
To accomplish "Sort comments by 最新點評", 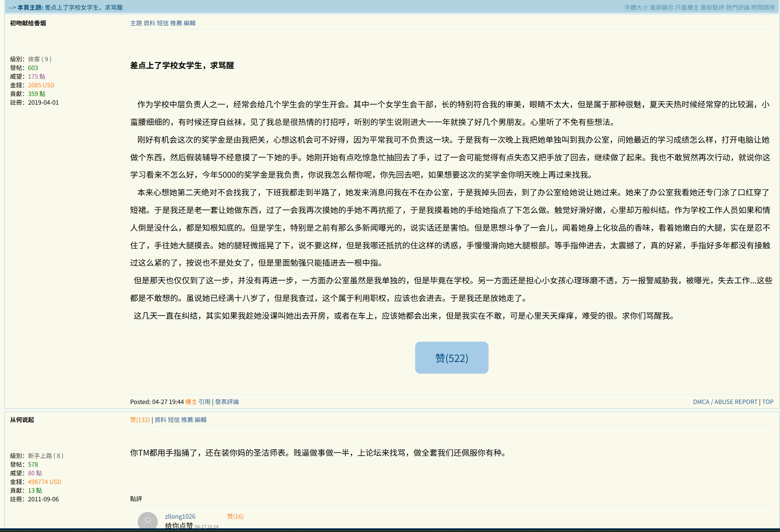I will pos(712,7).
